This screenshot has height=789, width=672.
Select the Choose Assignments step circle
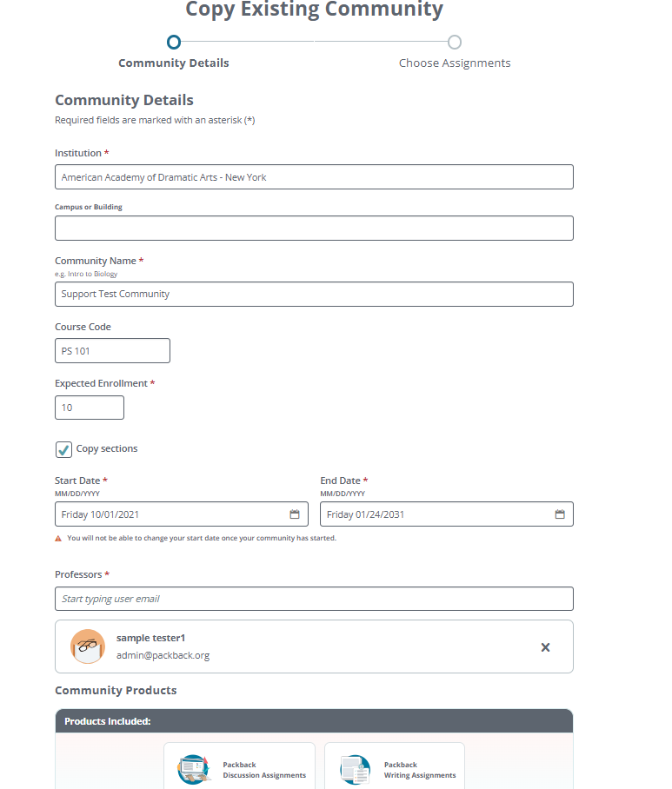click(455, 41)
